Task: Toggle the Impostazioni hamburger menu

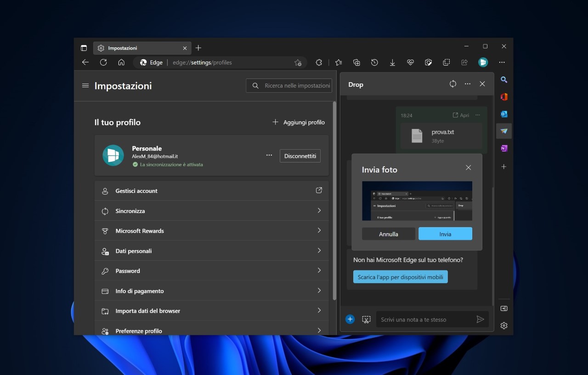Action: (85, 85)
